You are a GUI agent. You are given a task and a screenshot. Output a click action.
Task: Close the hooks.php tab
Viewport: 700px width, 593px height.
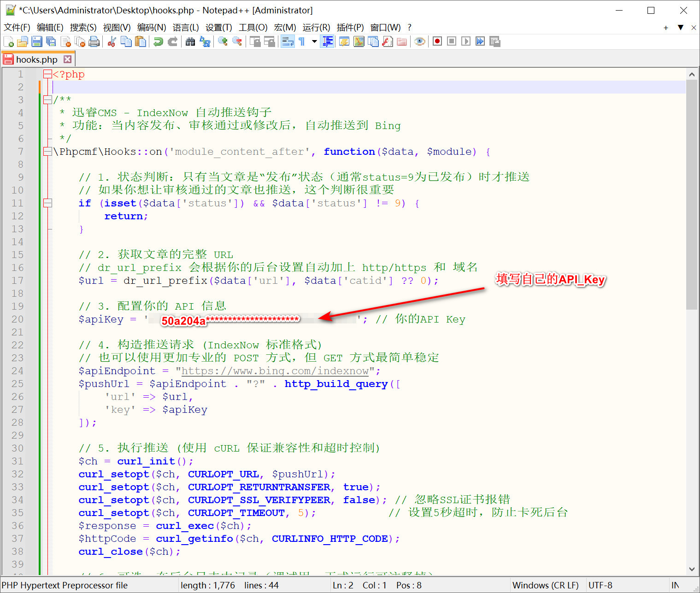click(68, 59)
